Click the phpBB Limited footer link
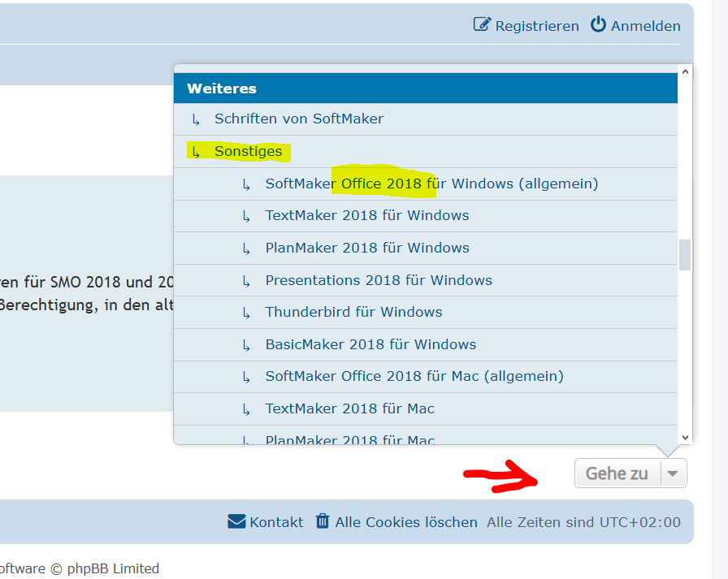Screen dimensions: 728x579 click(x=113, y=568)
